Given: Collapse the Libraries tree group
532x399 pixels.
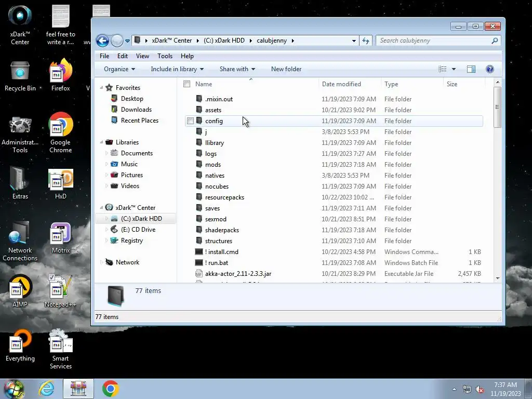Looking at the screenshot, I should [101, 142].
